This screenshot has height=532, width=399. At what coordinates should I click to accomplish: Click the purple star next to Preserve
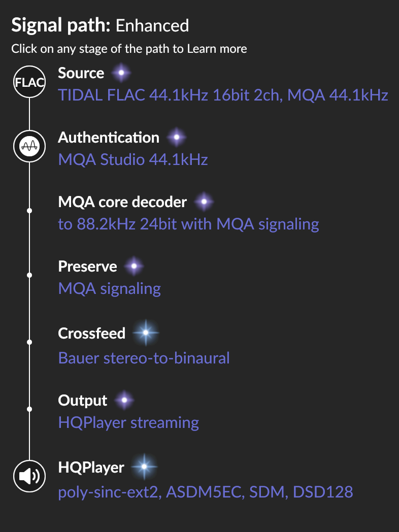pyautogui.click(x=134, y=267)
